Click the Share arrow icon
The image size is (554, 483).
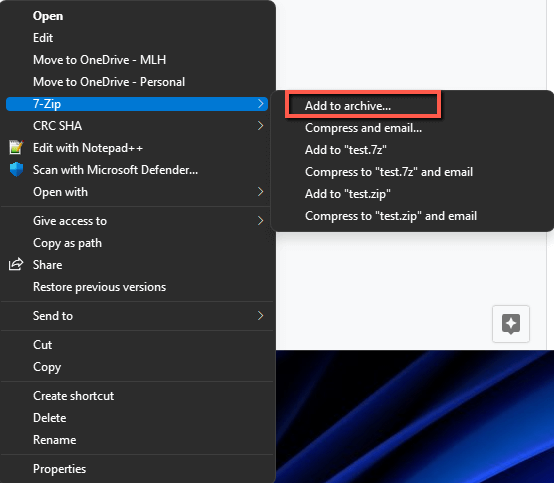[x=16, y=265]
